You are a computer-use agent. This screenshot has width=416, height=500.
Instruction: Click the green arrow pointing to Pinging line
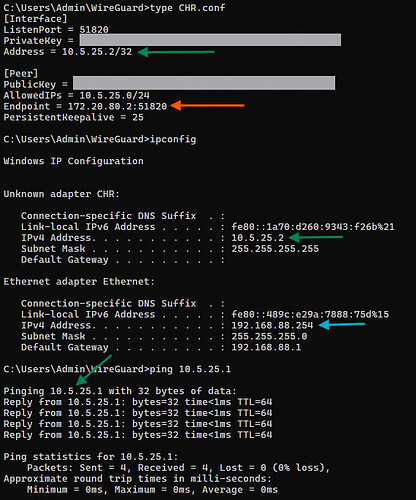pyautogui.click(x=94, y=370)
